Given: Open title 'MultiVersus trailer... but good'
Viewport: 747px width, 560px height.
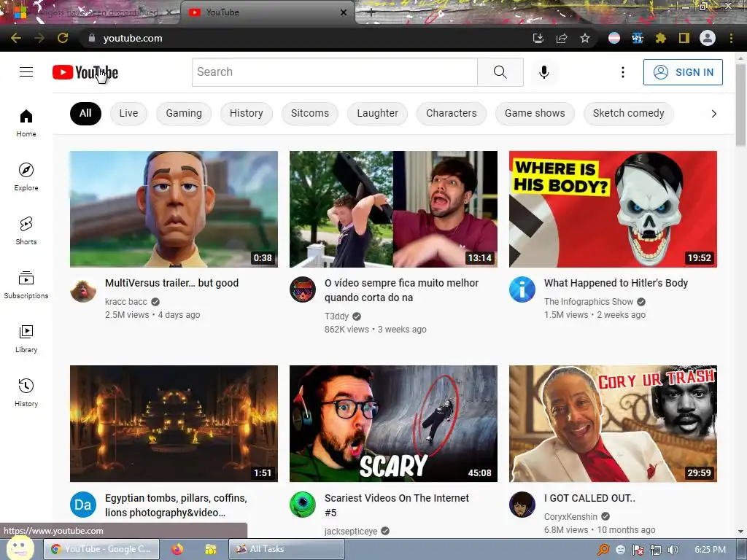Looking at the screenshot, I should pos(172,283).
